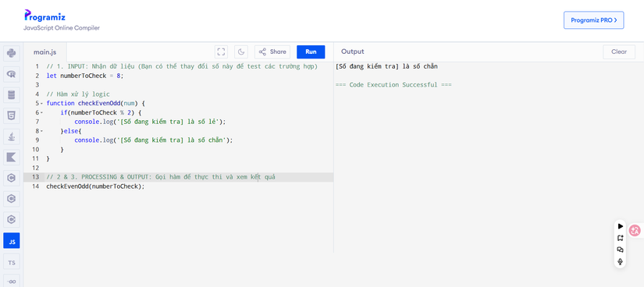The width and height of the screenshot is (644, 287).
Task: Open the SQL database editor icon
Action: click(12, 95)
